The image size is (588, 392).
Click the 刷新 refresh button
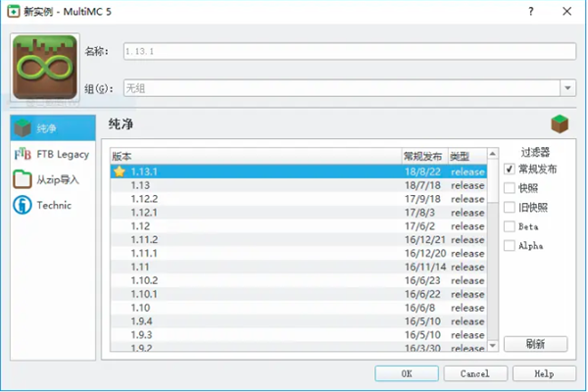[x=535, y=344]
